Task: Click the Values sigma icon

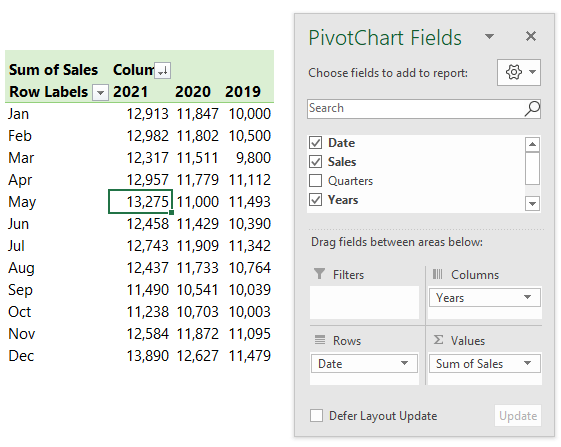Action: [x=438, y=340]
